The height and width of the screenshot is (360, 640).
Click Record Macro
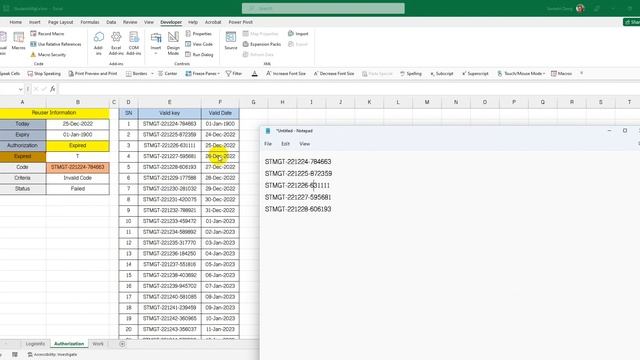point(47,33)
